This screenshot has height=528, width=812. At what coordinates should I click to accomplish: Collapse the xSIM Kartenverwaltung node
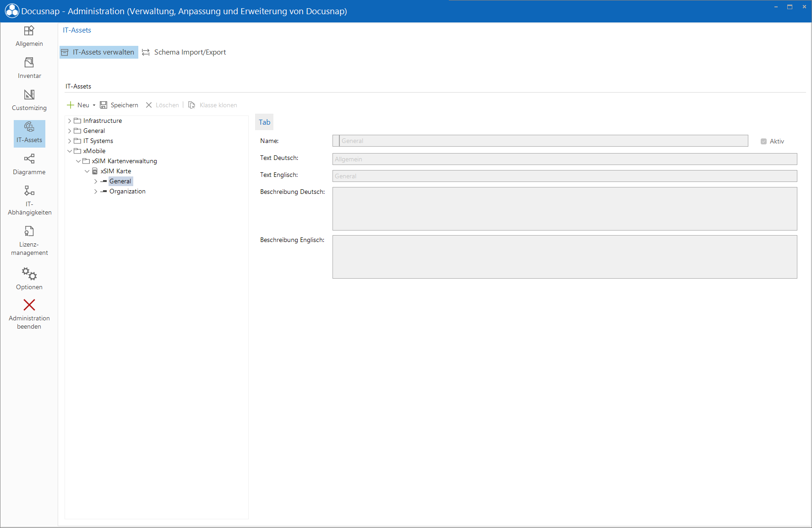(78, 161)
